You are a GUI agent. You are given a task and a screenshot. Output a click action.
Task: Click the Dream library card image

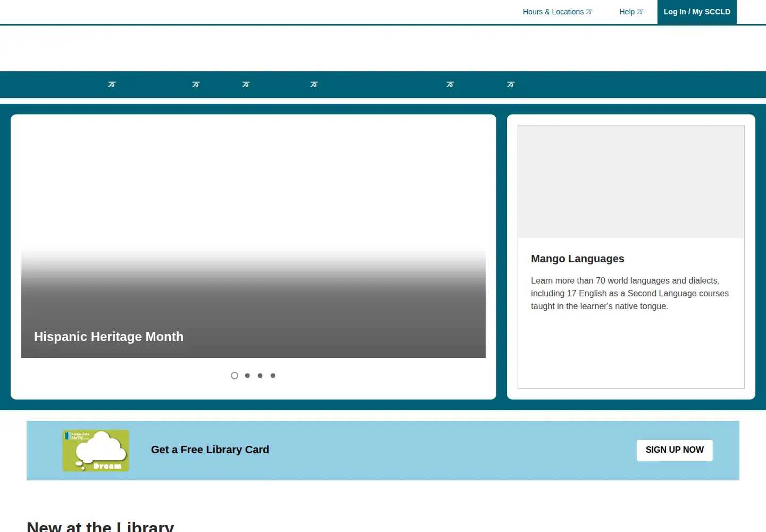[x=96, y=451]
